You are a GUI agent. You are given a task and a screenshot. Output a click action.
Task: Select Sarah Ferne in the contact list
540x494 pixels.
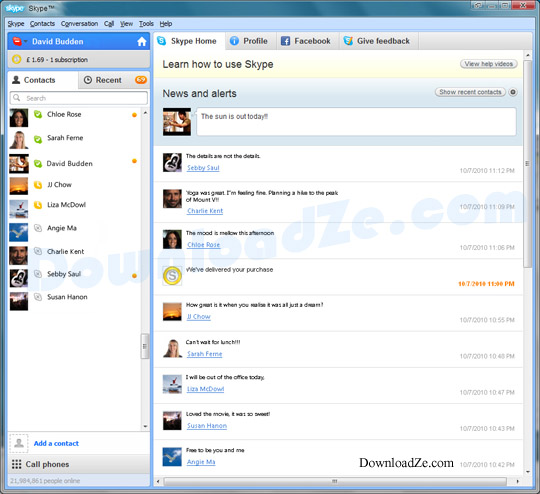pyautogui.click(x=74, y=140)
